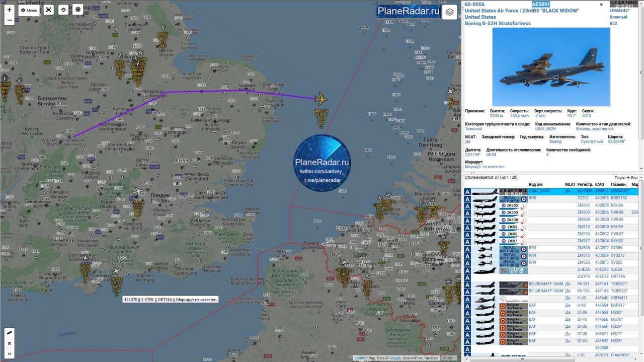Toggle the brightness sun icon
Screen dimensions: 644x362
coord(78,10)
